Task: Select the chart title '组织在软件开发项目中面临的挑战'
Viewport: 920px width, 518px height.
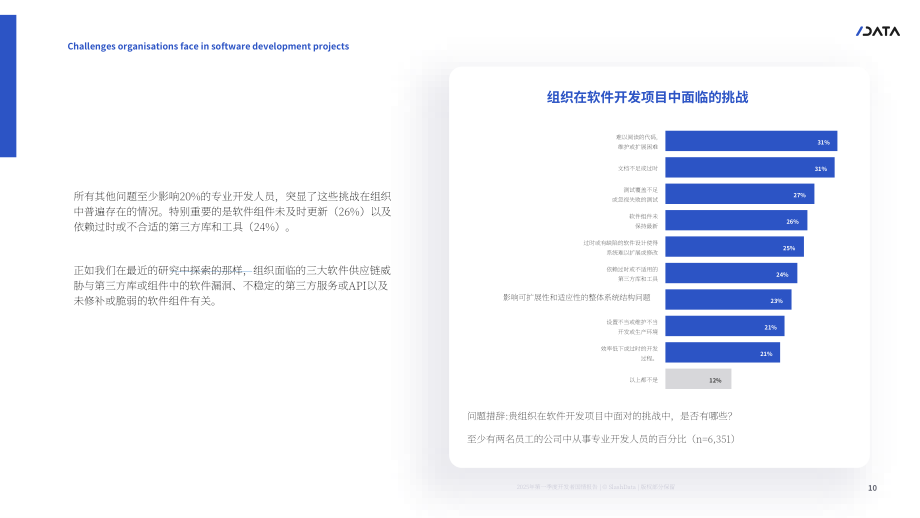Action: (647, 97)
